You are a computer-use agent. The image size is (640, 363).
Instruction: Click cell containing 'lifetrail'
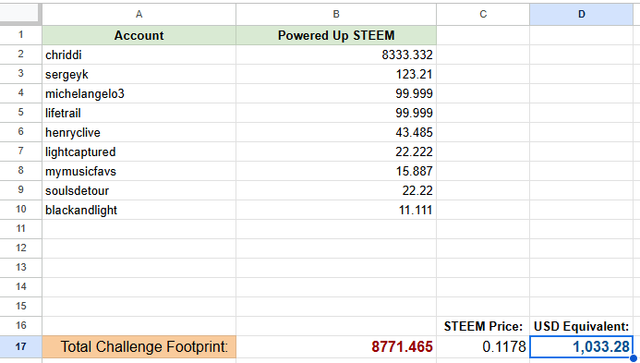point(139,113)
